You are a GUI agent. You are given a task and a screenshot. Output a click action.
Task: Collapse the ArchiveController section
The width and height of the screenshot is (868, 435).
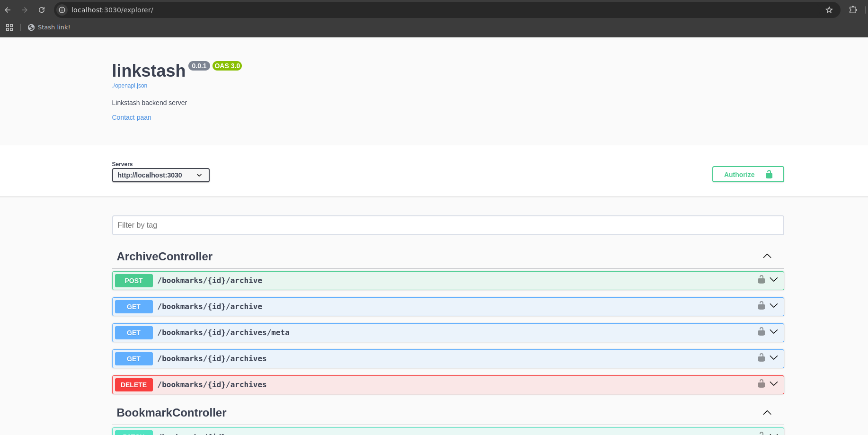[767, 256]
